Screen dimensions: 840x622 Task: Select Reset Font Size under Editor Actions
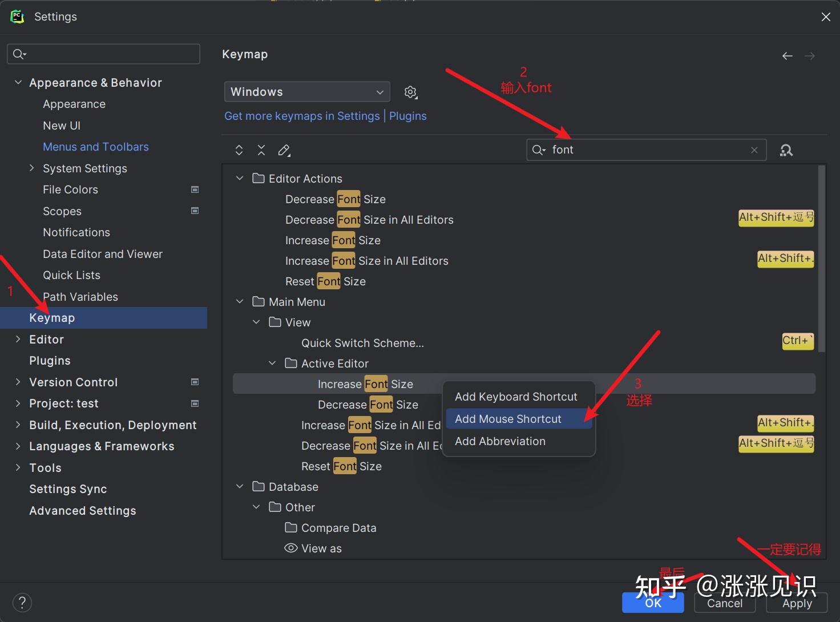click(x=325, y=281)
